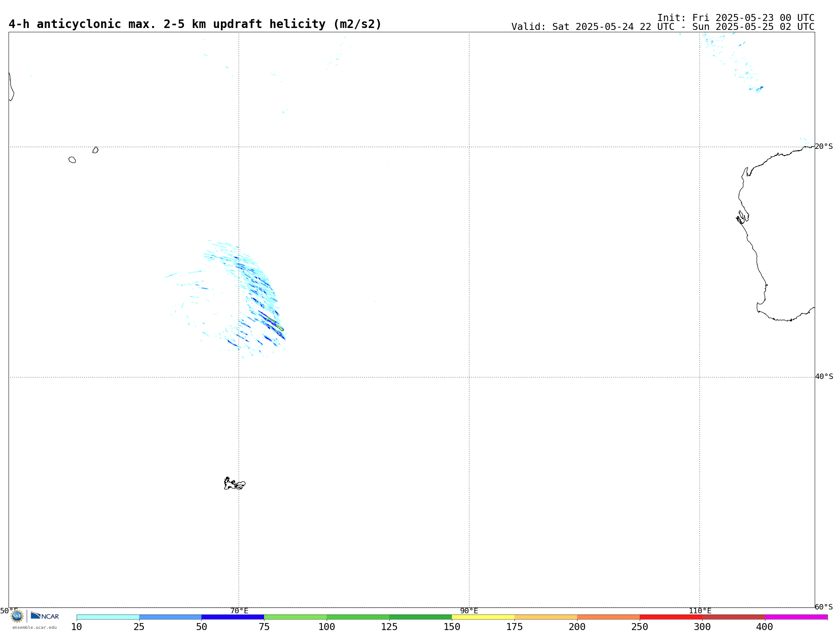The image size is (840, 632).
Task: Click the plot title about anticyclonic updraft helicity
Action: (195, 24)
